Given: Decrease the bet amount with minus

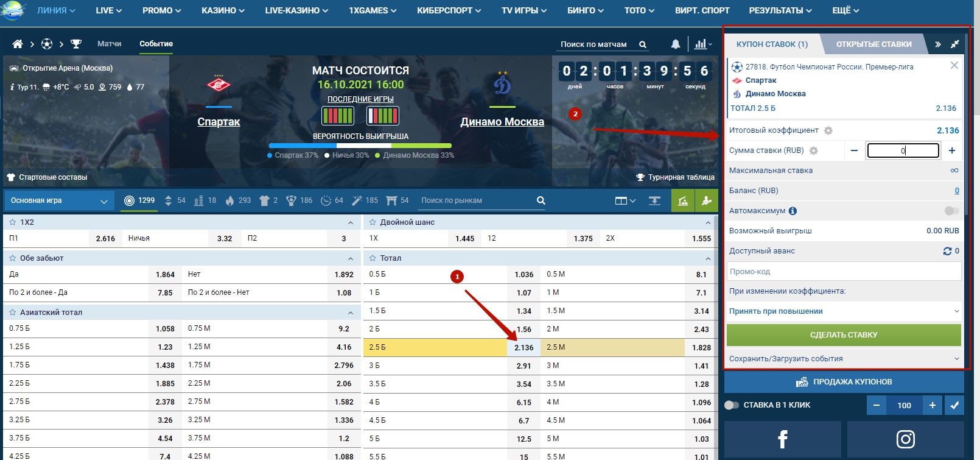Looking at the screenshot, I should coord(854,150).
